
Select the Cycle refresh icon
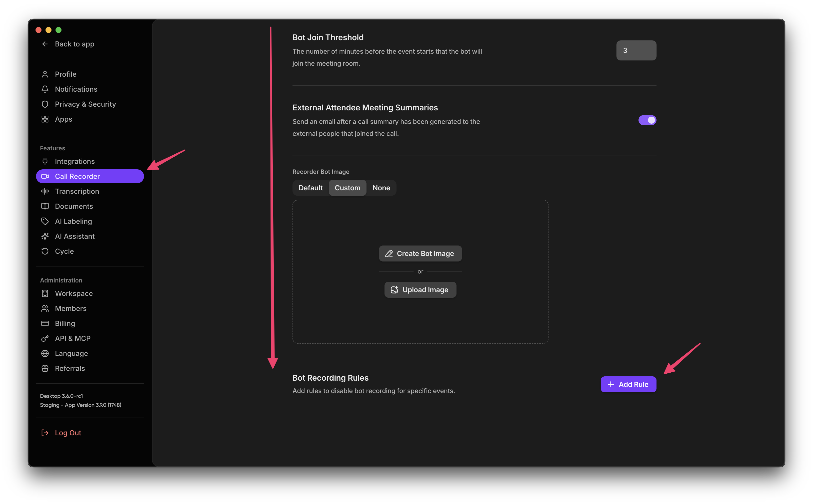[45, 251]
